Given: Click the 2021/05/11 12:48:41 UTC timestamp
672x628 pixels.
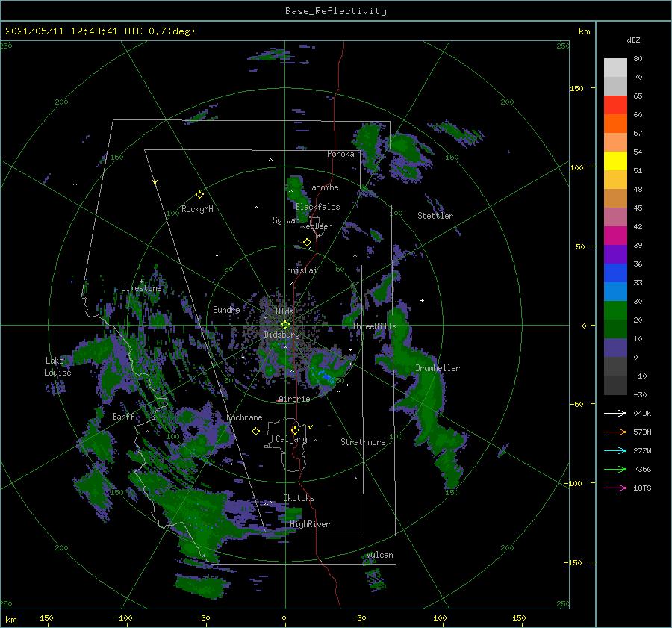Looking at the screenshot, I should tap(73, 31).
